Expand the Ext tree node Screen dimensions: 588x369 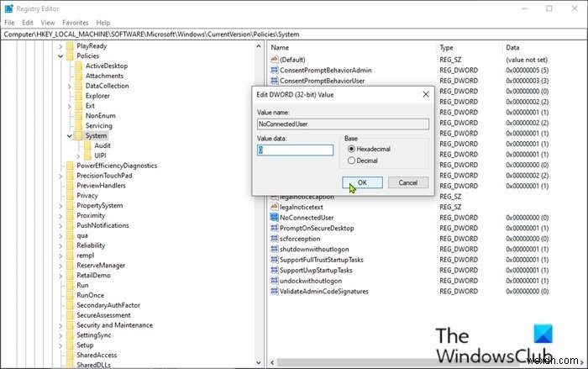(x=70, y=106)
